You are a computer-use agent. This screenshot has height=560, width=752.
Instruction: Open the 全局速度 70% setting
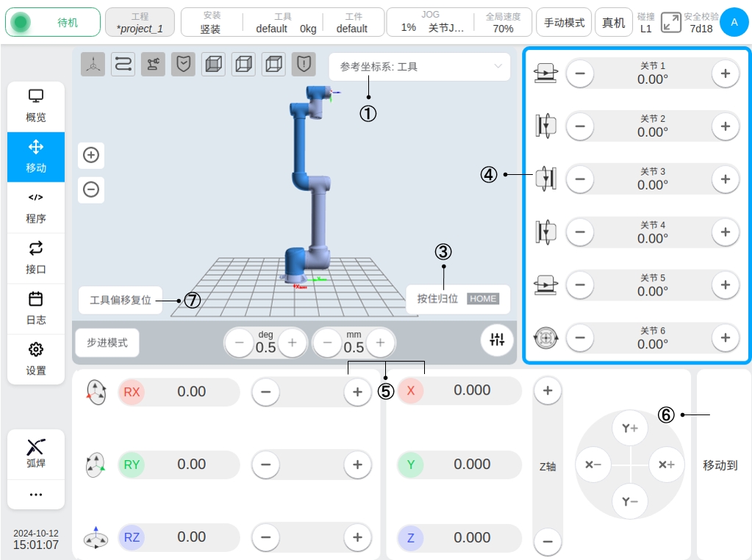503,23
